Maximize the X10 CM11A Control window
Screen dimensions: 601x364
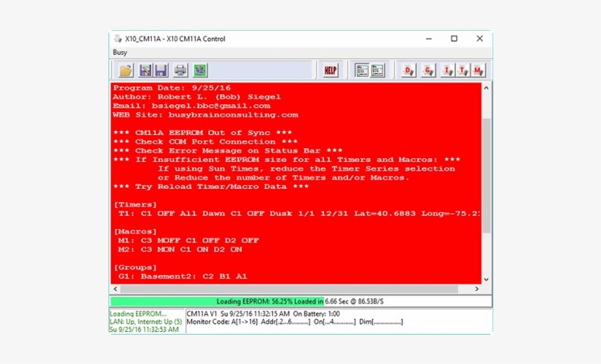click(x=454, y=39)
